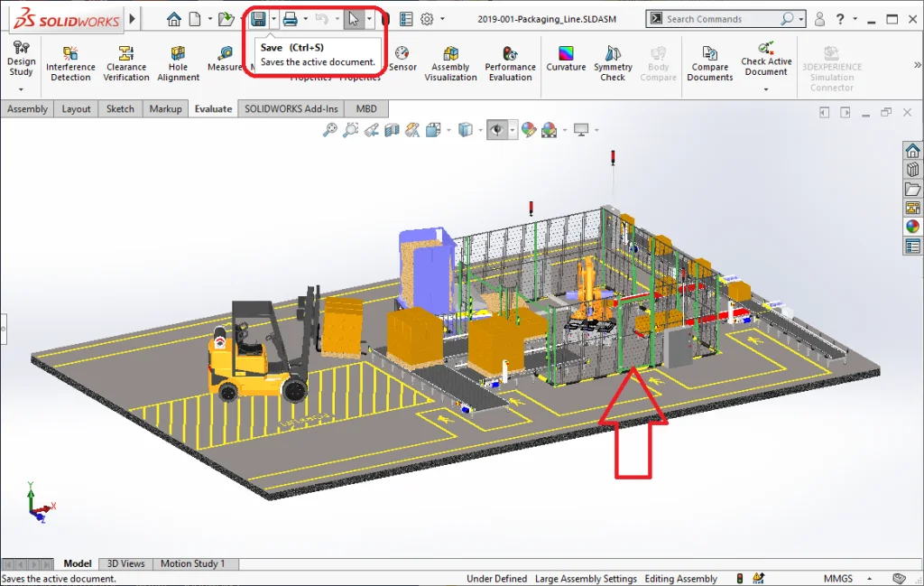Click Zoom to Fit in view toolbar

tap(330, 130)
